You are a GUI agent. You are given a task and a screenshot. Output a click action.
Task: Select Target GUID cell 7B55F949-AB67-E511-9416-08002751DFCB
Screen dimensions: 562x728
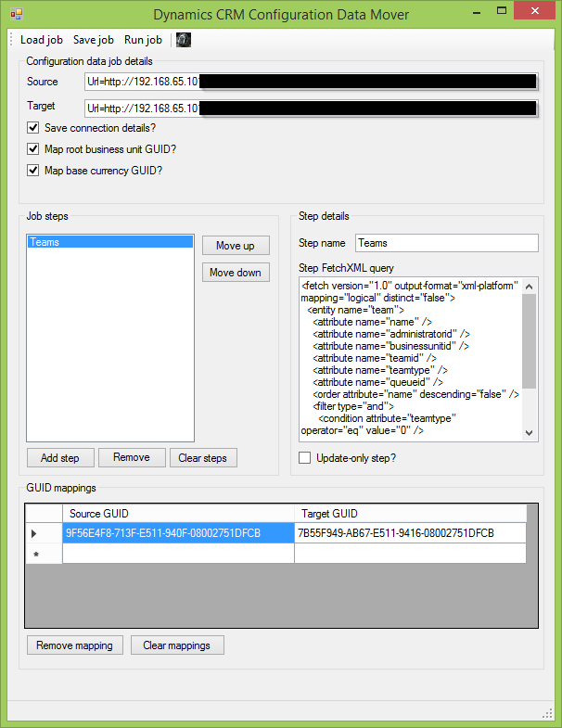coord(411,533)
